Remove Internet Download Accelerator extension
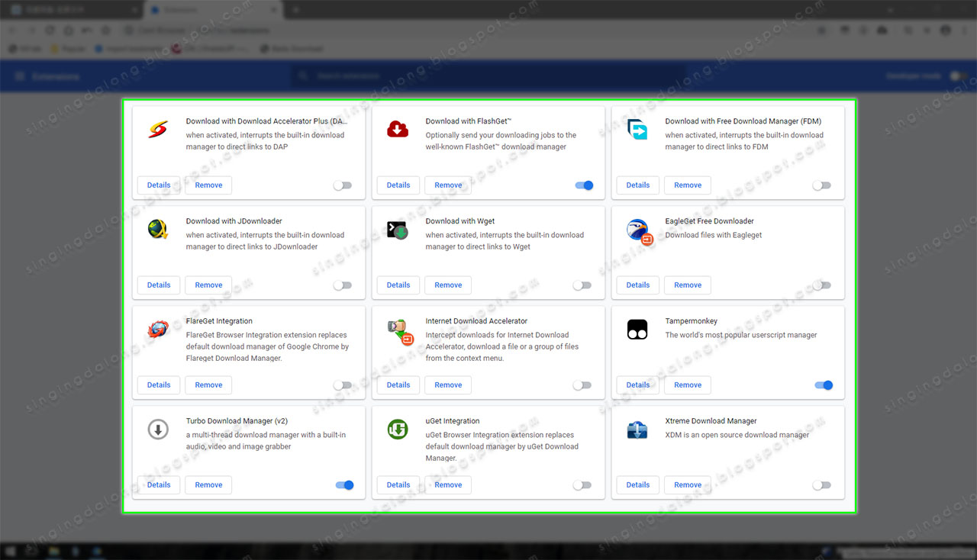Image resolution: width=977 pixels, height=560 pixels. [448, 385]
